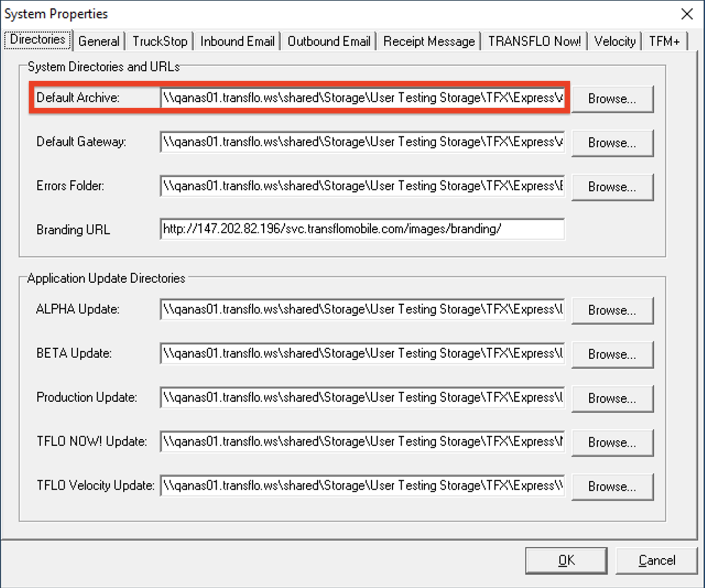Confirm settings with the OK button
This screenshot has width=705, height=588.
coord(566,561)
